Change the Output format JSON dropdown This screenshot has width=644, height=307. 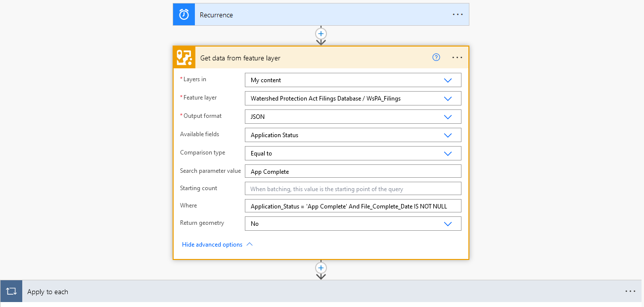(448, 117)
